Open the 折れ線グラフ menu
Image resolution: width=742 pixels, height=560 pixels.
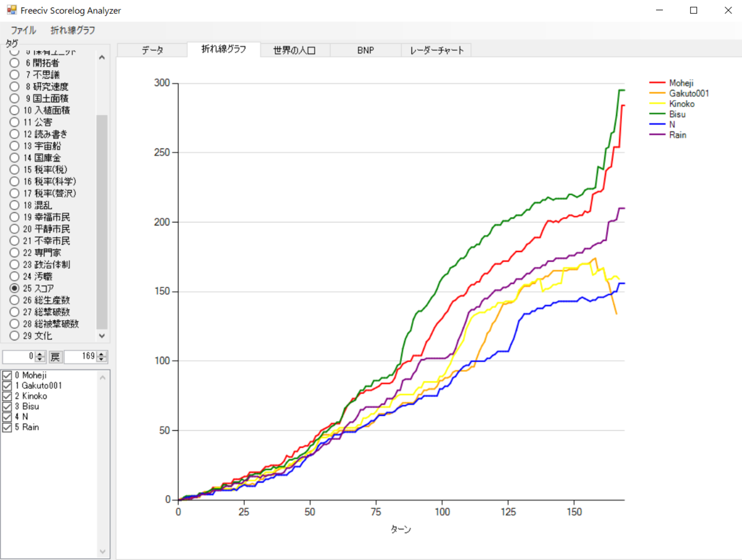[x=73, y=30]
